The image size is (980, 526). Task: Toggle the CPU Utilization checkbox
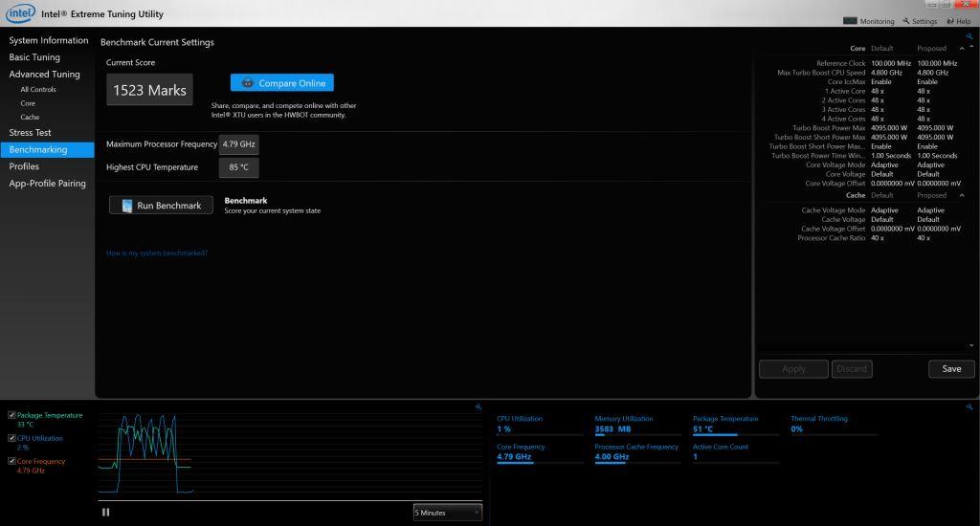(x=11, y=438)
